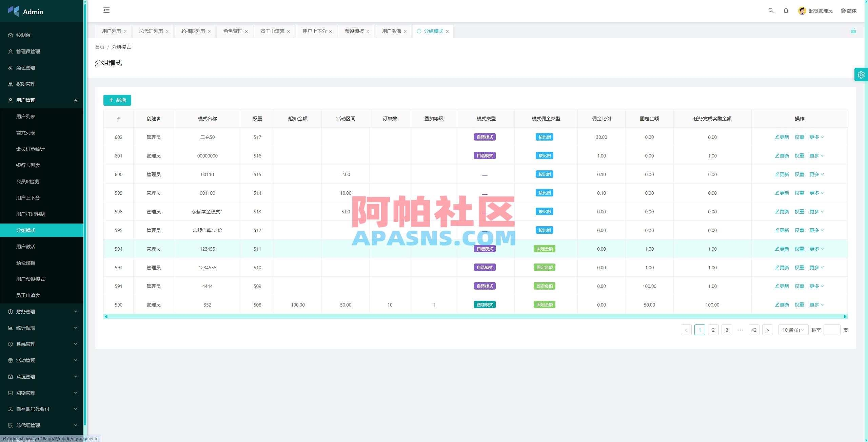Click the 超级管理员 avatar icon
Image resolution: width=868 pixels, height=442 pixels.
802,10
